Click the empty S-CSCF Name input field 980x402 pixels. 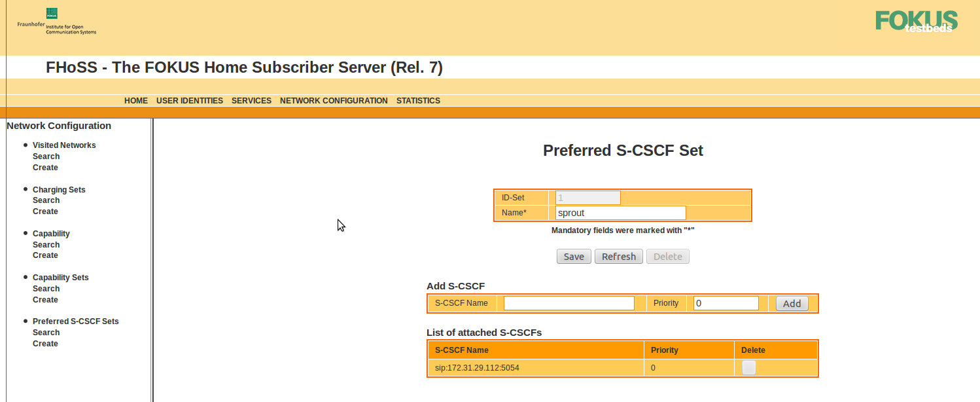click(x=568, y=302)
